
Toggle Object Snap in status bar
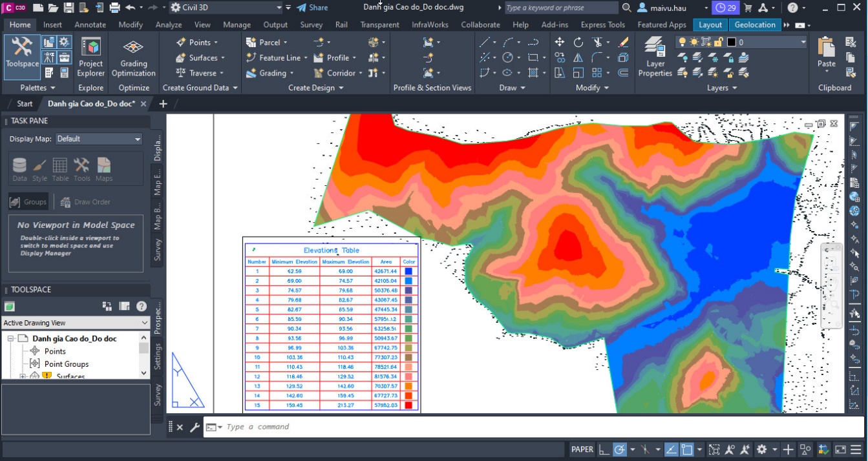pos(687,449)
